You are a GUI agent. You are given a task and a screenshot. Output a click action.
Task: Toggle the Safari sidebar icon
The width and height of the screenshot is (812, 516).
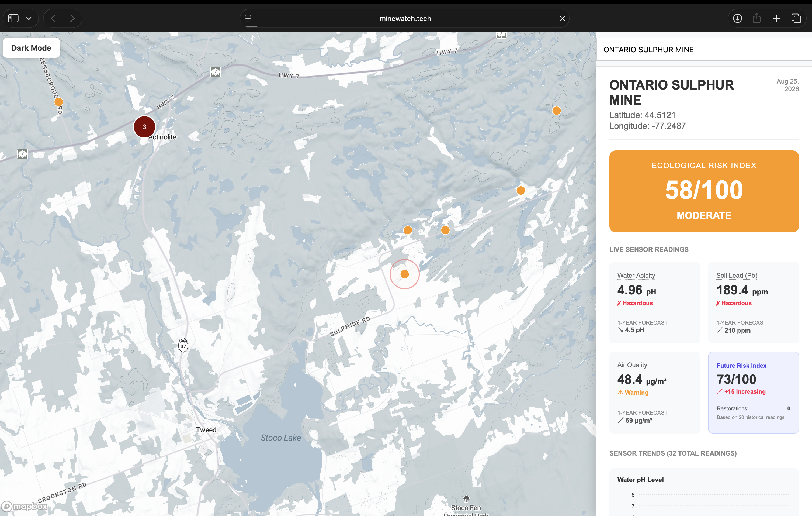coord(13,18)
